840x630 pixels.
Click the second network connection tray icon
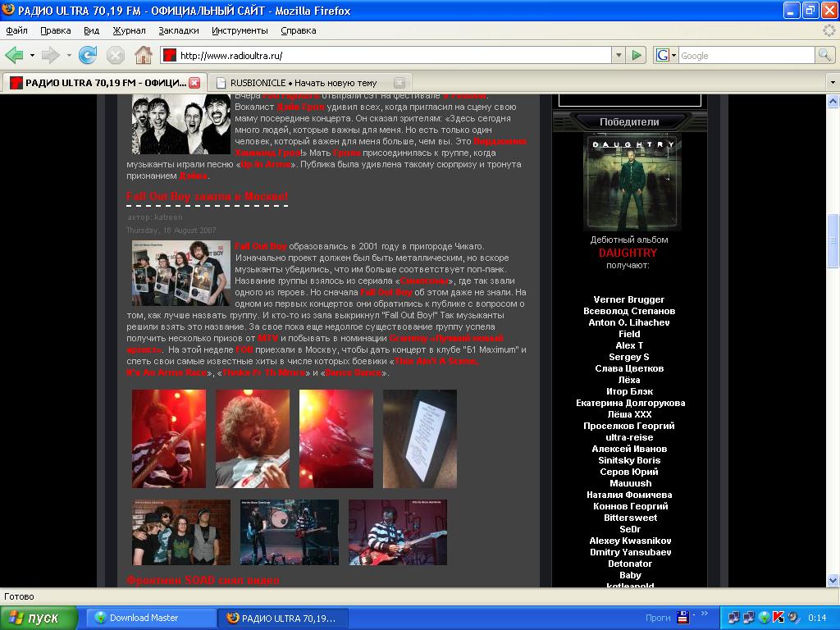pyautogui.click(x=749, y=618)
